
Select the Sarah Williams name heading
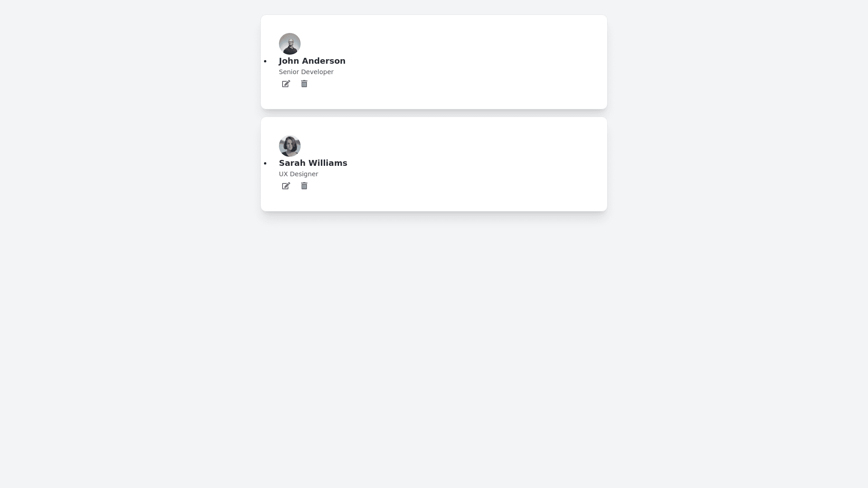click(x=313, y=163)
